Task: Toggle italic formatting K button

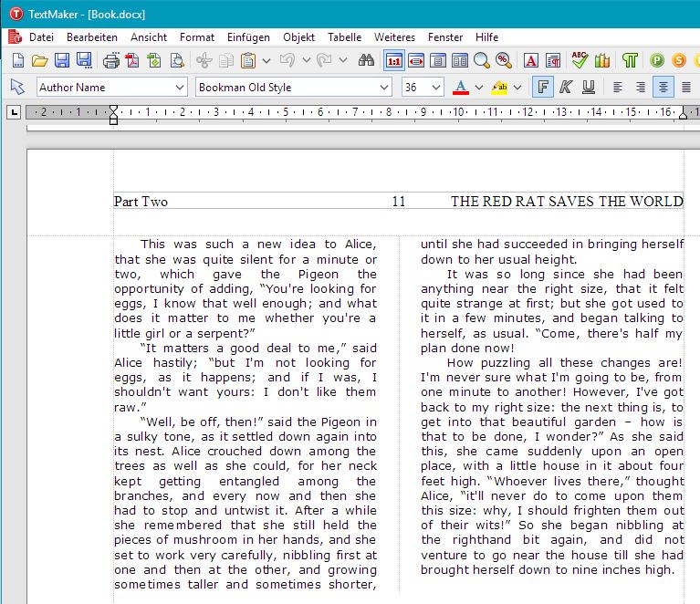Action: click(566, 87)
